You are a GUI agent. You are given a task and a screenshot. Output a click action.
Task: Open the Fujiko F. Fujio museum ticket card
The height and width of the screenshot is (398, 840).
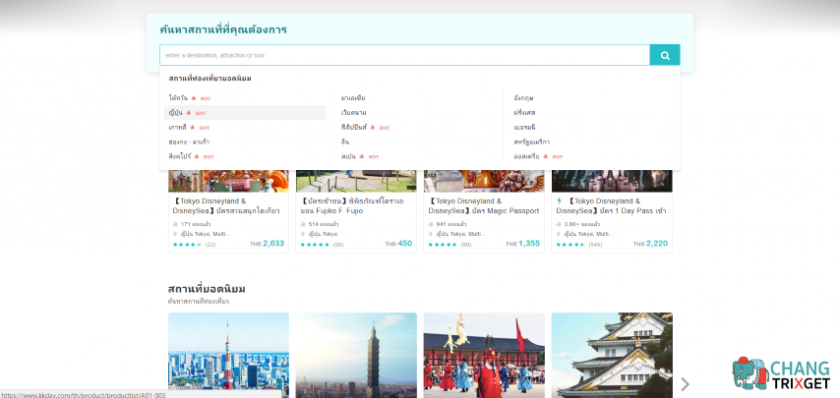[x=356, y=211]
